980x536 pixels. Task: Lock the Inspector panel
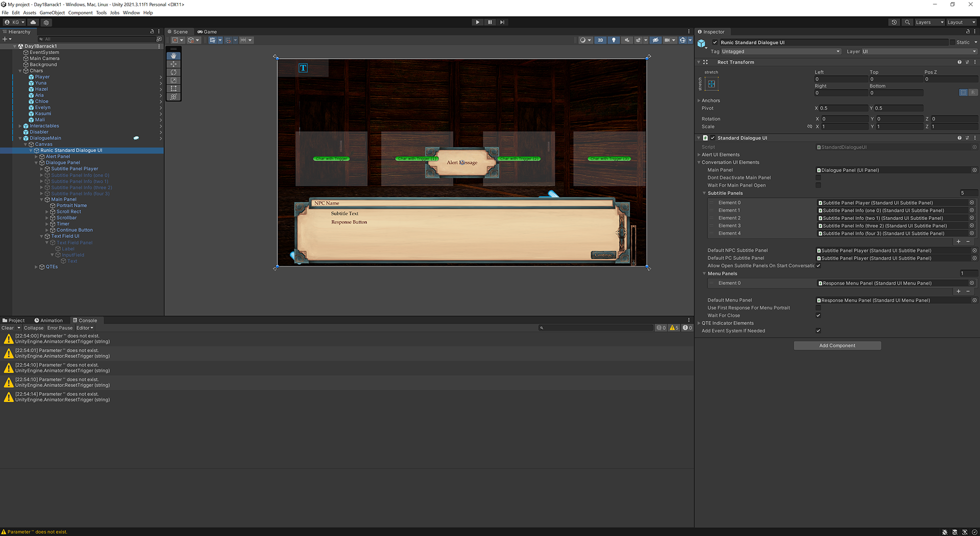[968, 32]
